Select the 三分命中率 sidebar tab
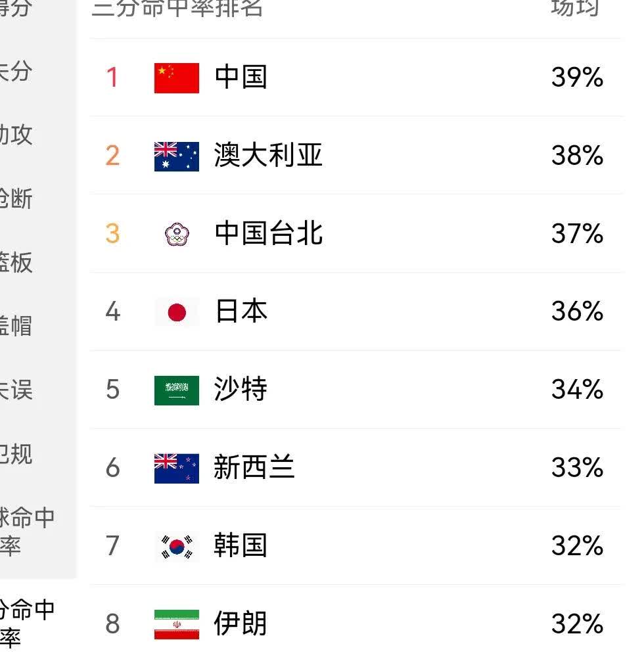Image resolution: width=644 pixels, height=661 pixels. click(x=26, y=623)
